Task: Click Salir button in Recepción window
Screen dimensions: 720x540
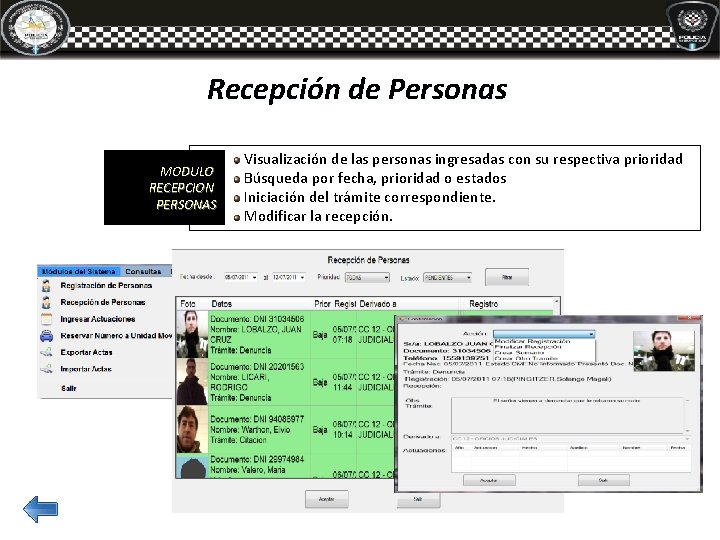Action: (x=417, y=500)
